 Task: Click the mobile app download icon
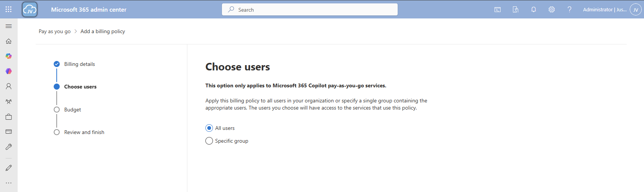click(516, 10)
